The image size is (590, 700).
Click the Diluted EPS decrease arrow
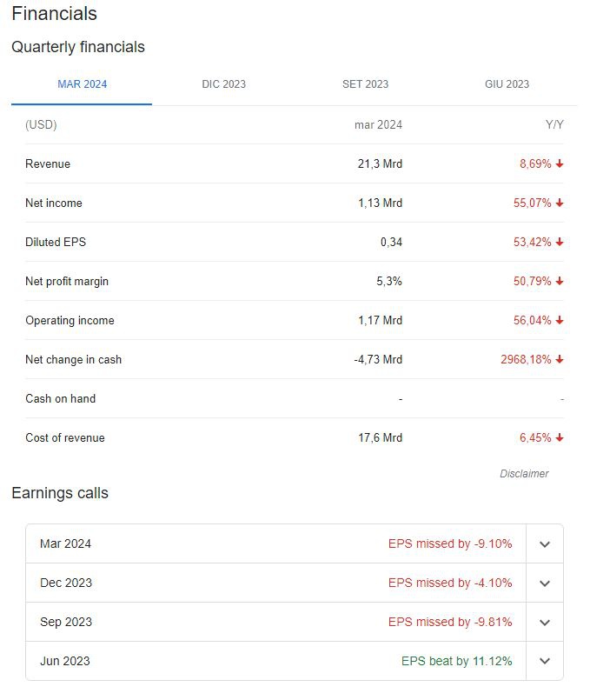pos(560,242)
